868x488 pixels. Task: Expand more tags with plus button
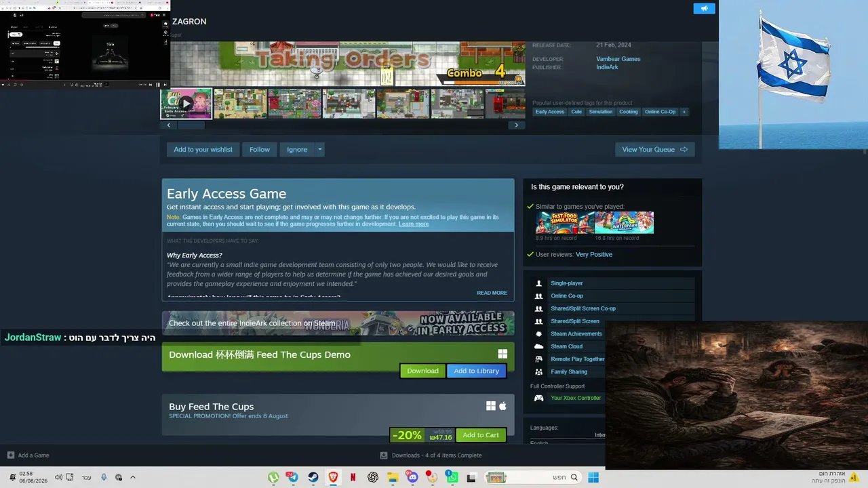point(684,112)
